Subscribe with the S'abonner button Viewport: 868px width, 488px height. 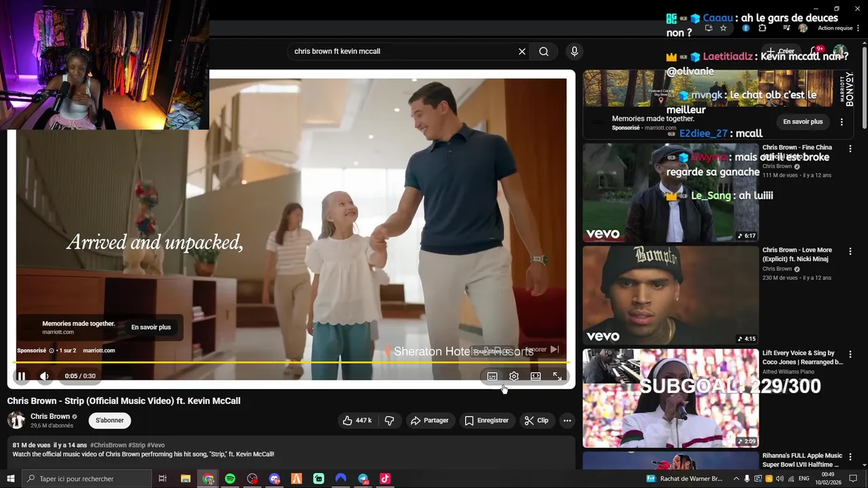point(110,420)
